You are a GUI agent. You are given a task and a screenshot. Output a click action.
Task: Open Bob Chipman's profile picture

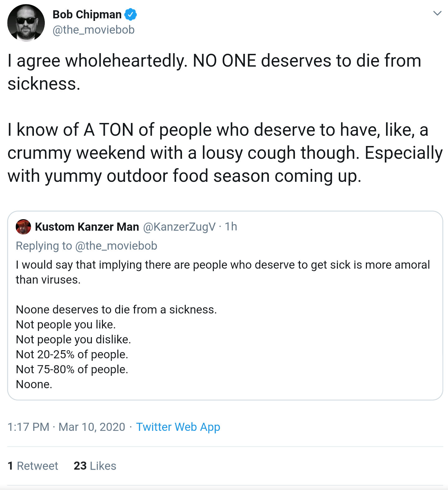click(26, 23)
